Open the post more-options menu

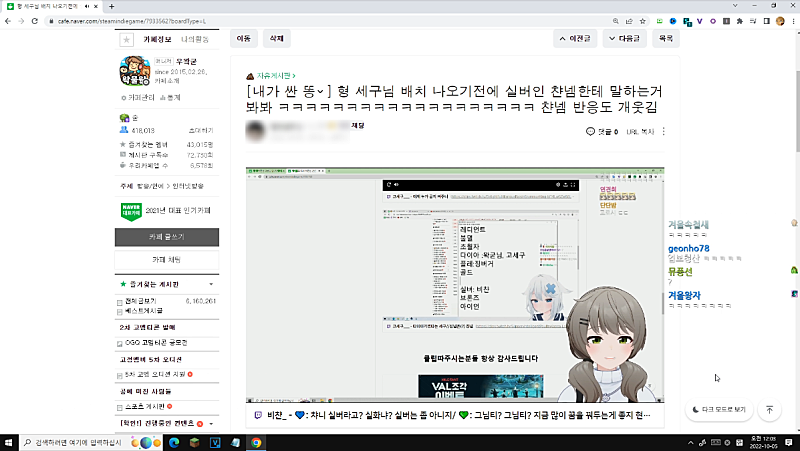pos(663,132)
